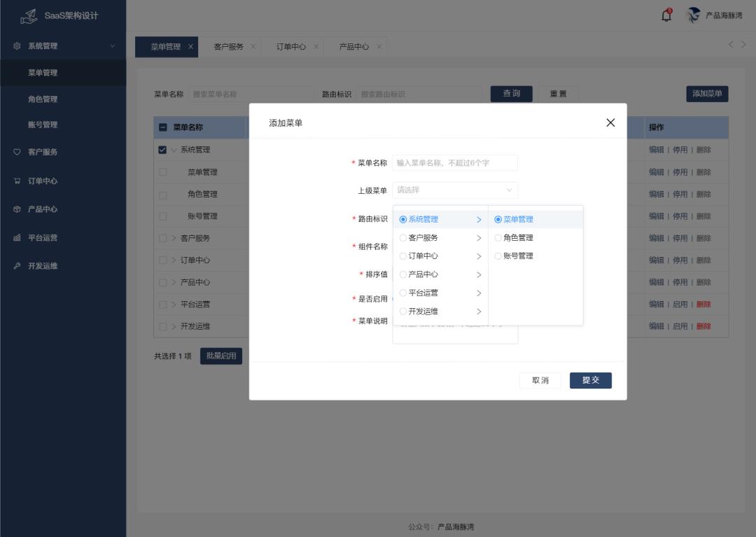The height and width of the screenshot is (537, 756).
Task: Click the 平台运营 chart icon in sidebar
Action: pos(17,238)
